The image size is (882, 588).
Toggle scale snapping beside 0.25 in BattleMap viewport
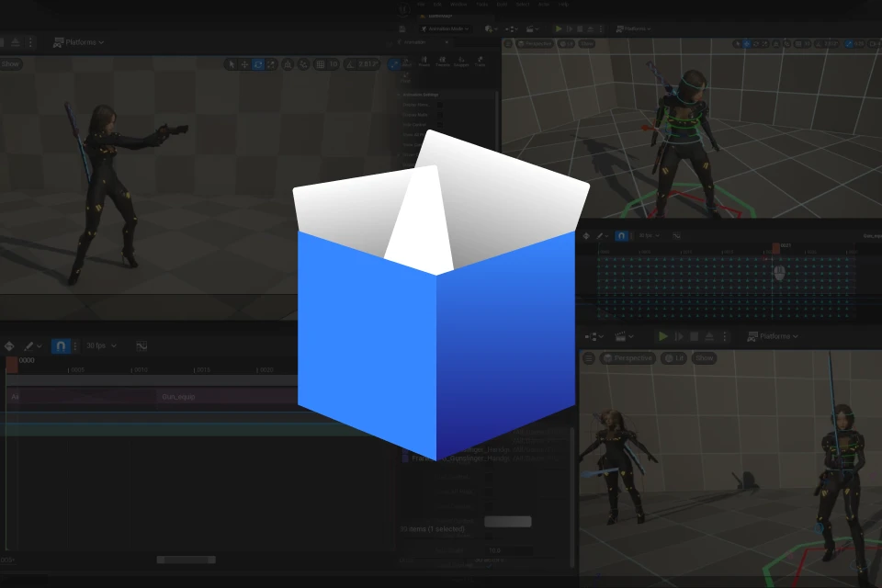(849, 43)
